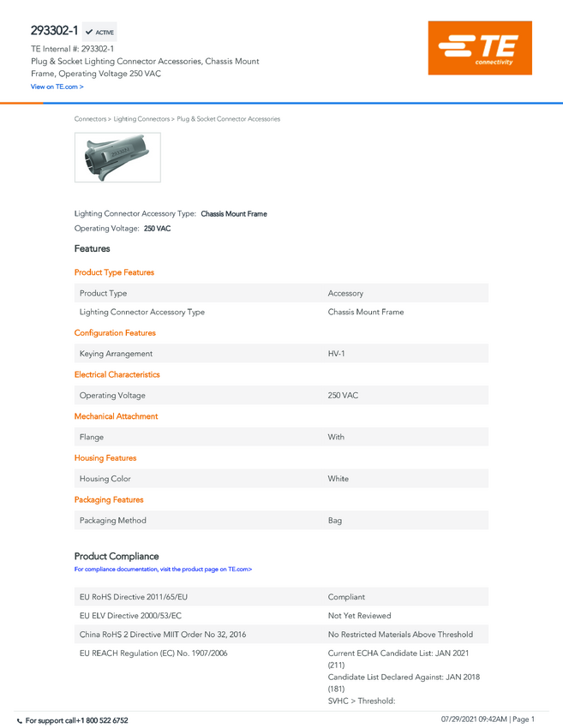
Task: Open the compliance documentation link on TE.com
Action: pos(163,570)
